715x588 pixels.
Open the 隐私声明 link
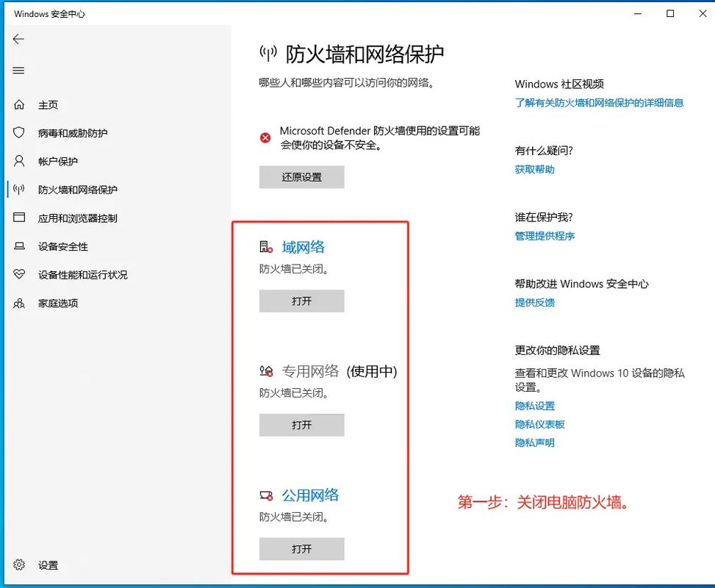pyautogui.click(x=534, y=442)
